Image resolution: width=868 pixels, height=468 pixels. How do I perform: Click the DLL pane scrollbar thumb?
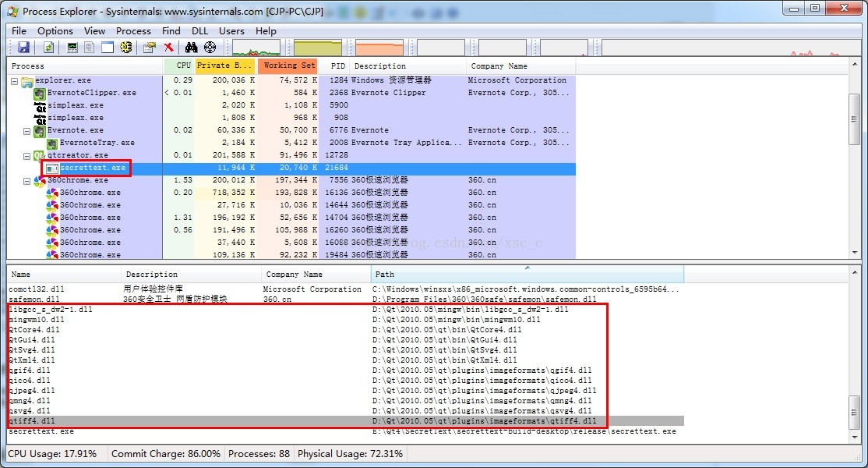click(x=854, y=413)
